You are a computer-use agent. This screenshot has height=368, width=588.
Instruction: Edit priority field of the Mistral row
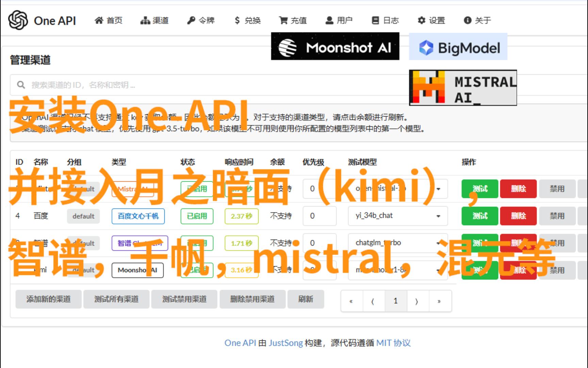coord(320,188)
